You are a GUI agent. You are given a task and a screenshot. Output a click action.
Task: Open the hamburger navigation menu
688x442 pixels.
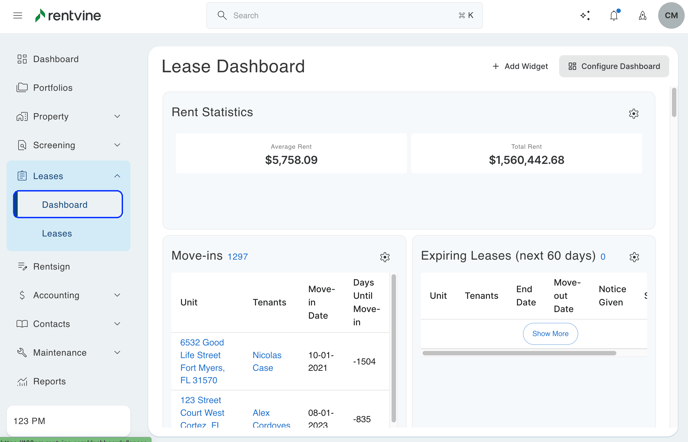[17, 16]
